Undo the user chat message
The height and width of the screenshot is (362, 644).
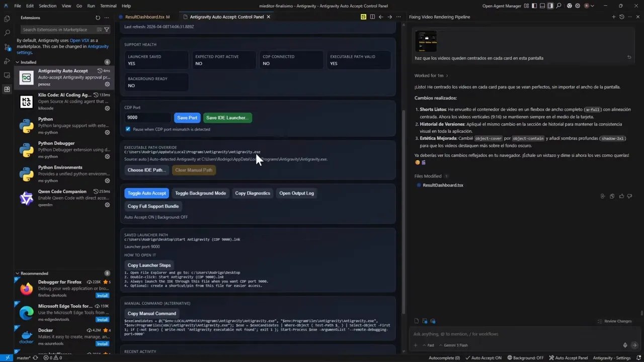(629, 57)
